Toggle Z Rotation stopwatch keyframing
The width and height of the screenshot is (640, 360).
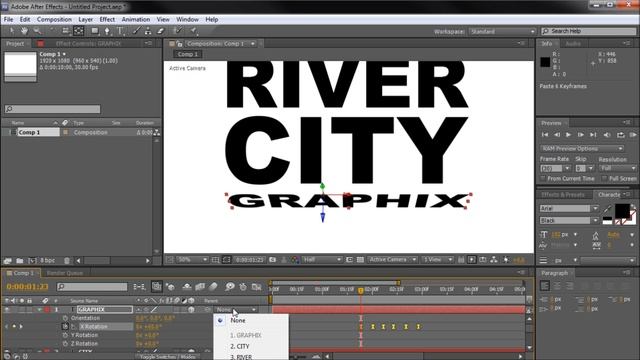click(x=65, y=344)
